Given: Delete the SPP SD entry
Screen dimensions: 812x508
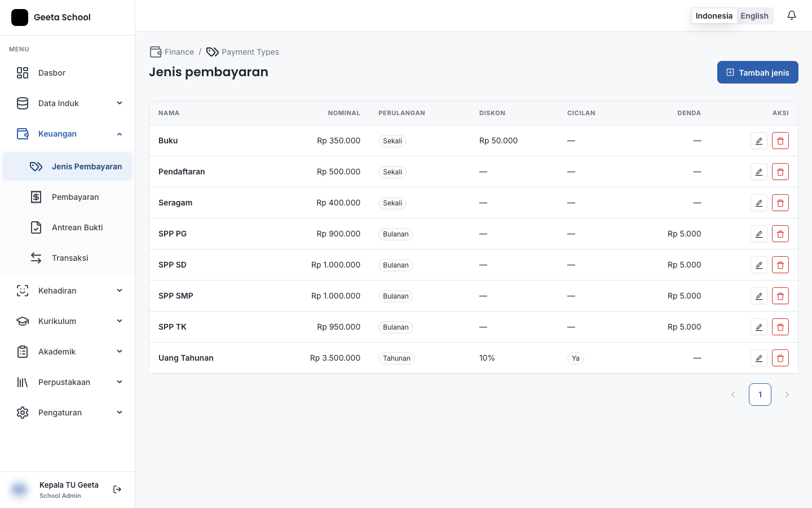Looking at the screenshot, I should [x=780, y=265].
